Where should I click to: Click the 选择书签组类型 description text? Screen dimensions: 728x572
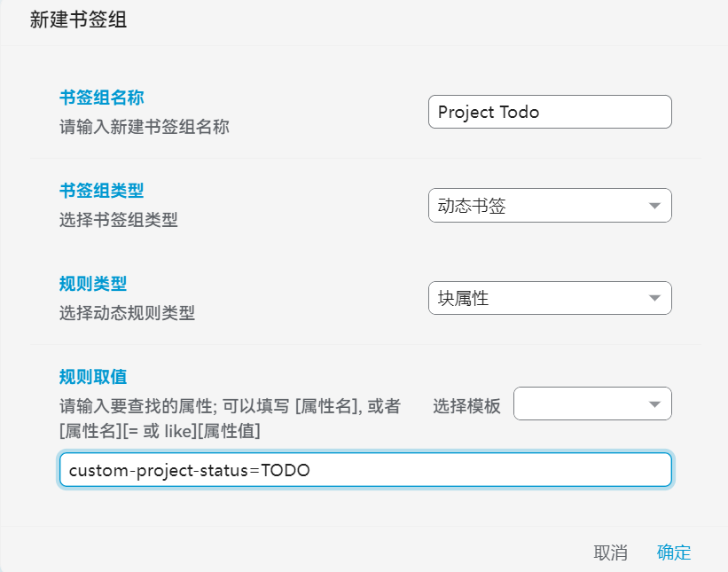pyautogui.click(x=118, y=220)
